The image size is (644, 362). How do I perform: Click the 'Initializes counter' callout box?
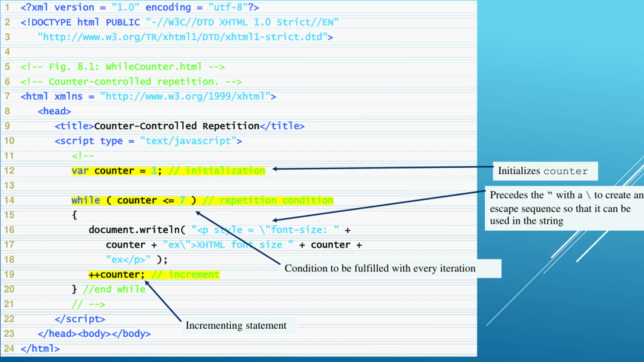(545, 171)
